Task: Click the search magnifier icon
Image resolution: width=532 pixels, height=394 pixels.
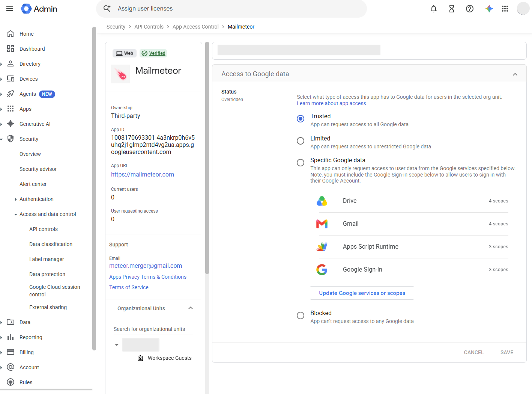Action: pyautogui.click(x=107, y=8)
